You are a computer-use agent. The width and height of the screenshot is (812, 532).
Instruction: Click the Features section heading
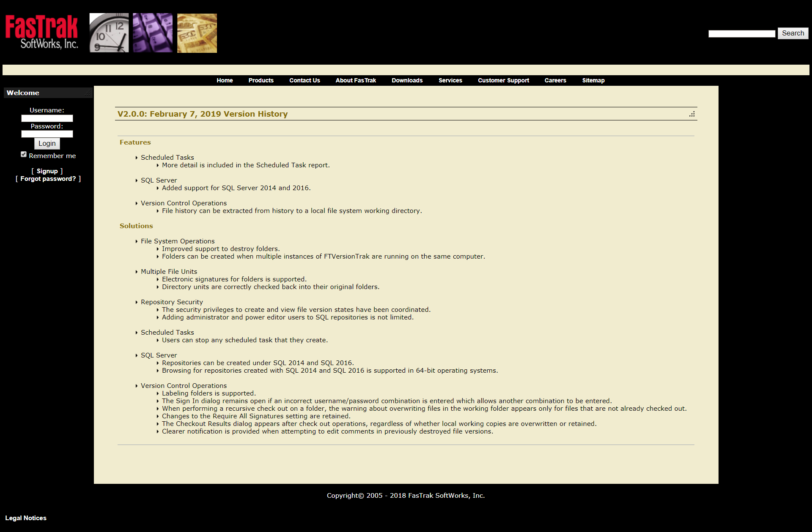pos(135,142)
